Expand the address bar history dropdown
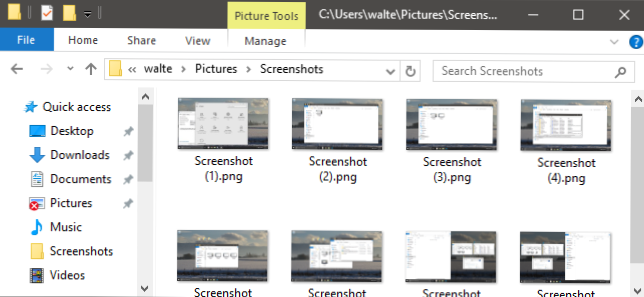The image size is (644, 297). tap(390, 72)
